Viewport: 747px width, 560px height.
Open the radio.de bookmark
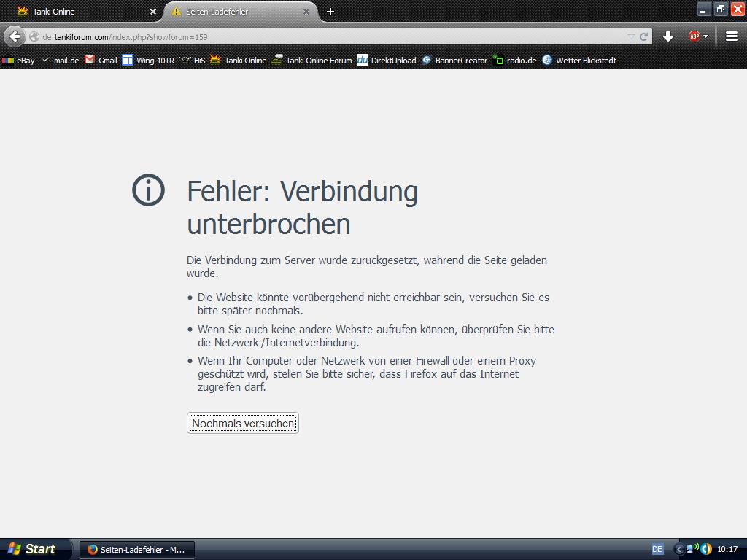tap(515, 61)
